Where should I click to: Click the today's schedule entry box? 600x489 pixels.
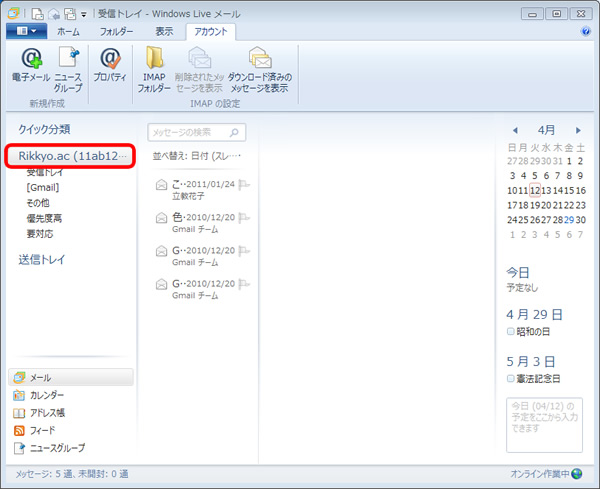point(544,425)
